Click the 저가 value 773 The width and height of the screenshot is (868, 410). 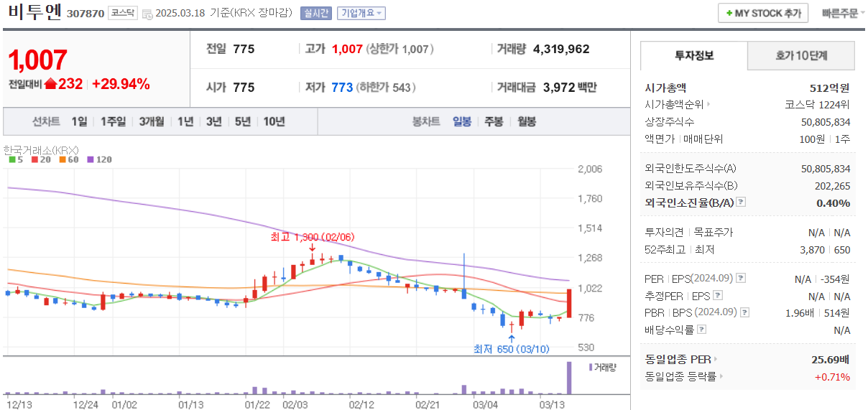tap(342, 88)
